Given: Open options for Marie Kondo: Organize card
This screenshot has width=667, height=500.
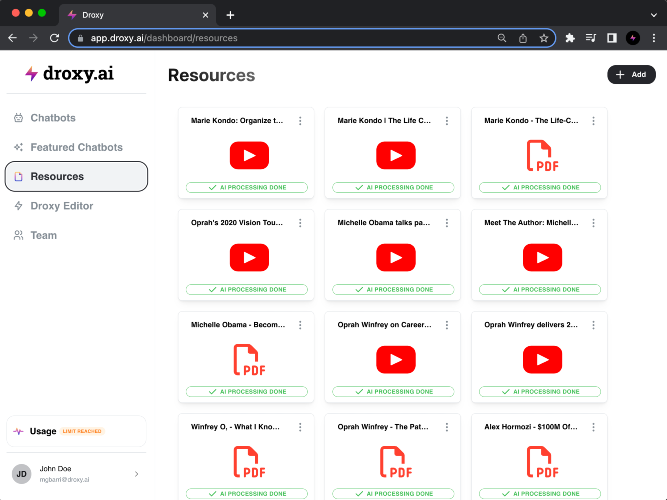Looking at the screenshot, I should point(300,121).
